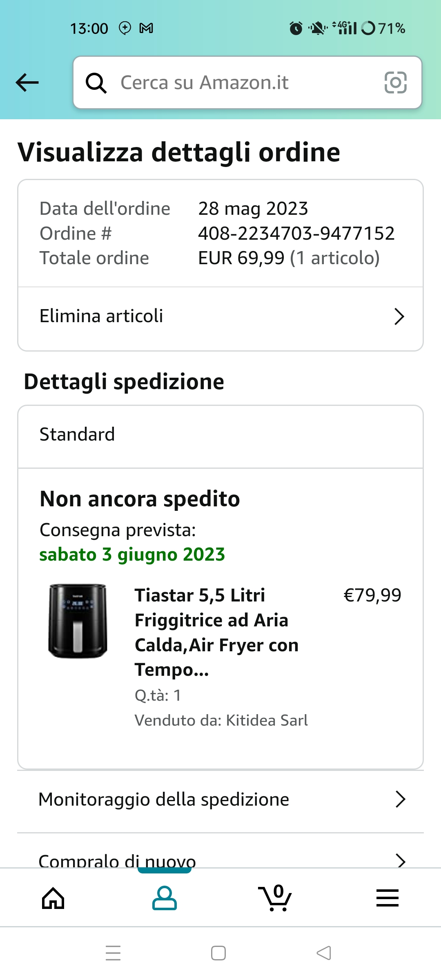Open the camera lens scan icon

[x=395, y=82]
